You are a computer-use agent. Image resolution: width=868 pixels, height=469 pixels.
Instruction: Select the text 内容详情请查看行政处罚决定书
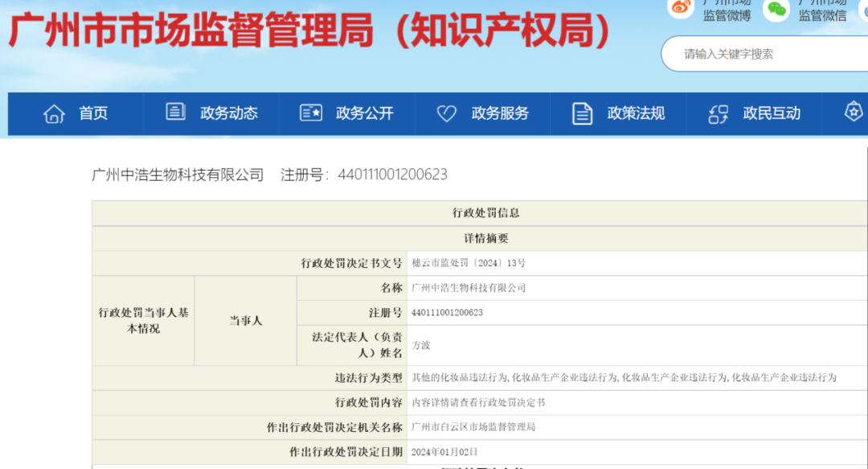tap(478, 402)
